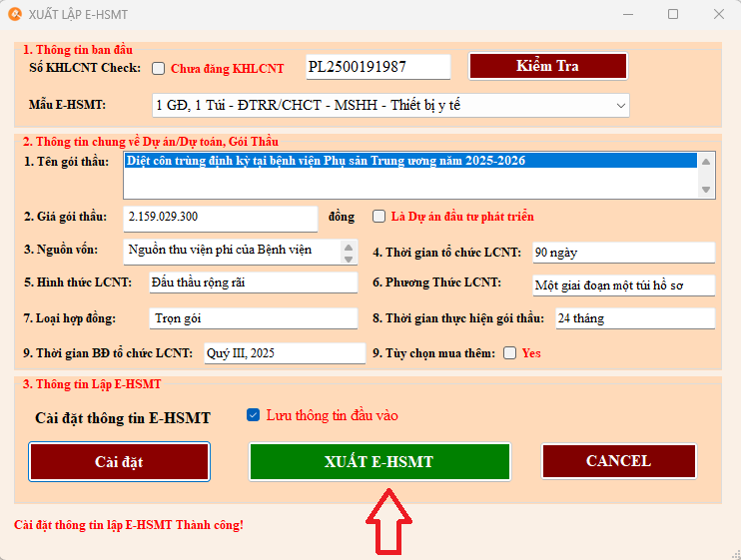Screen dimensions: 741x560
Task: Click the green XUẤT E-HSMT button
Action: pos(378,461)
